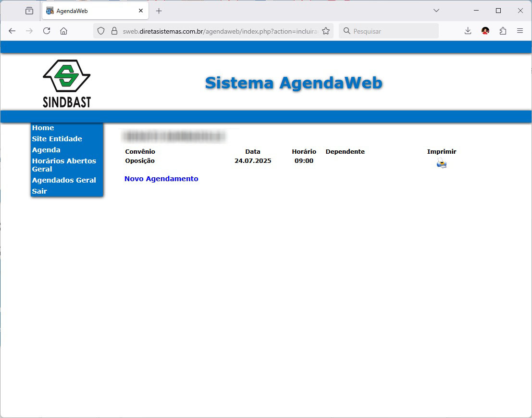This screenshot has height=418, width=532.
Task: Click the padlock site security icon
Action: 114,31
